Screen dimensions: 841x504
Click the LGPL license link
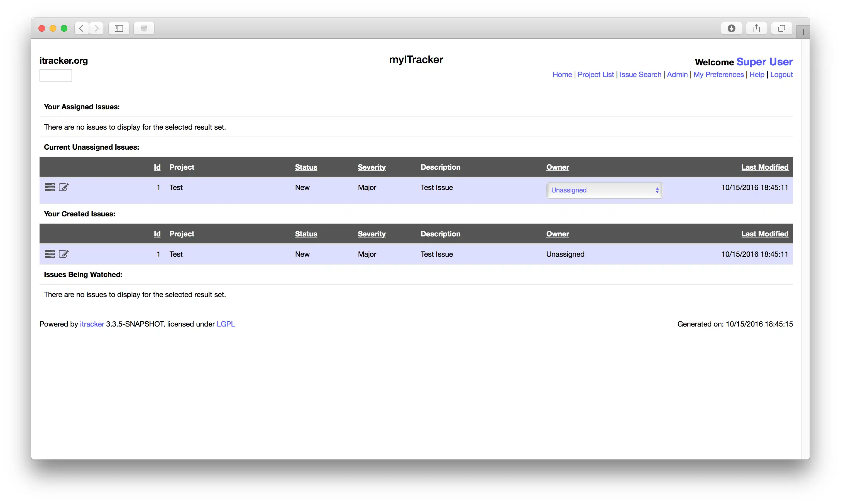[226, 323]
